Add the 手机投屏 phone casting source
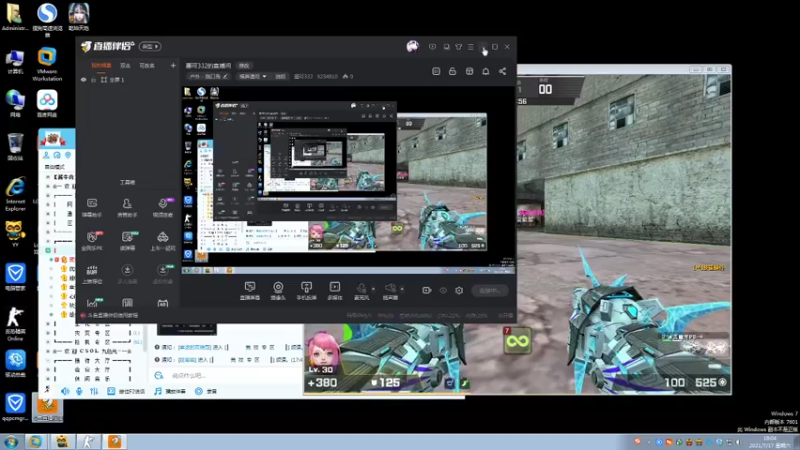This screenshot has height=450, width=800. tap(307, 291)
